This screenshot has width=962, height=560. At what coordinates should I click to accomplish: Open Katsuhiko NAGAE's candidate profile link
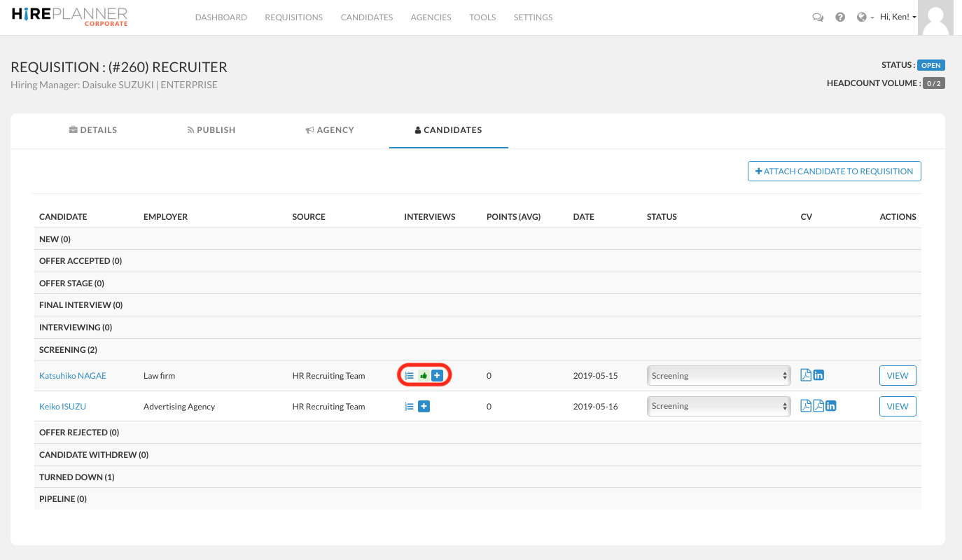click(x=73, y=375)
